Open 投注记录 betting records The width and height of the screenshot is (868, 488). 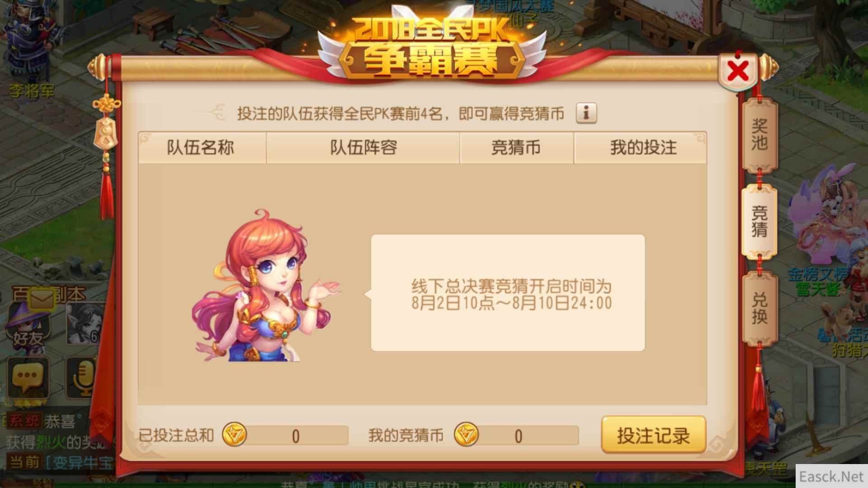pyautogui.click(x=654, y=435)
